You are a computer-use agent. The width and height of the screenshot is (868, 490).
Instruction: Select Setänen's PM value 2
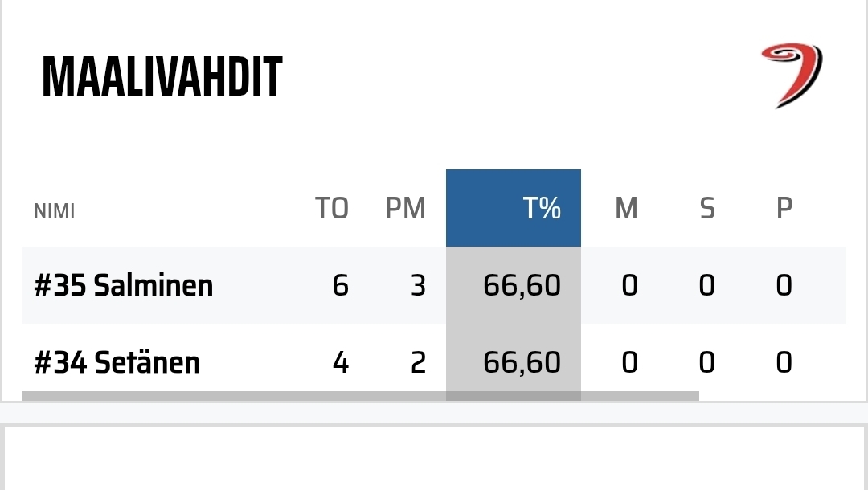(x=418, y=362)
